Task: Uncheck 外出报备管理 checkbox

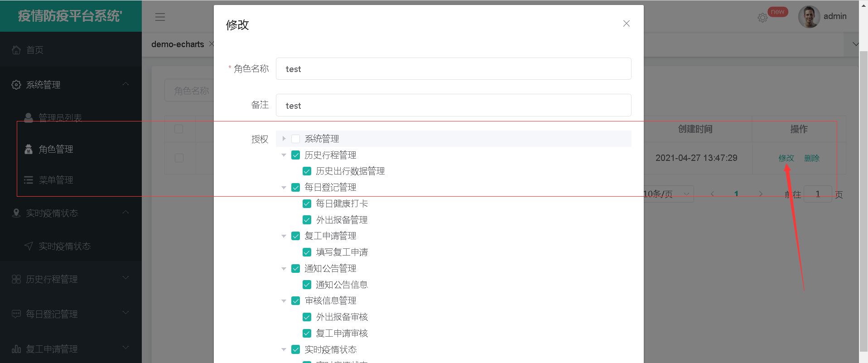Action: pos(307,220)
